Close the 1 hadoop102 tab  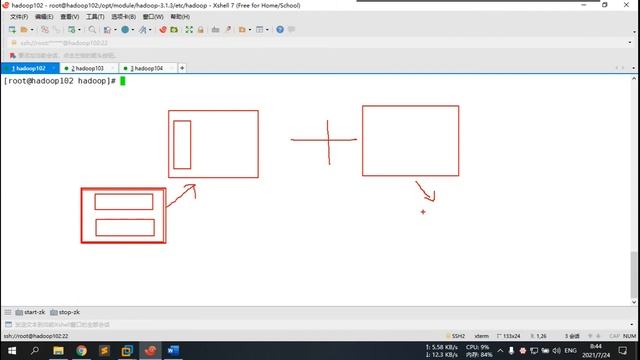pyautogui.click(x=53, y=68)
